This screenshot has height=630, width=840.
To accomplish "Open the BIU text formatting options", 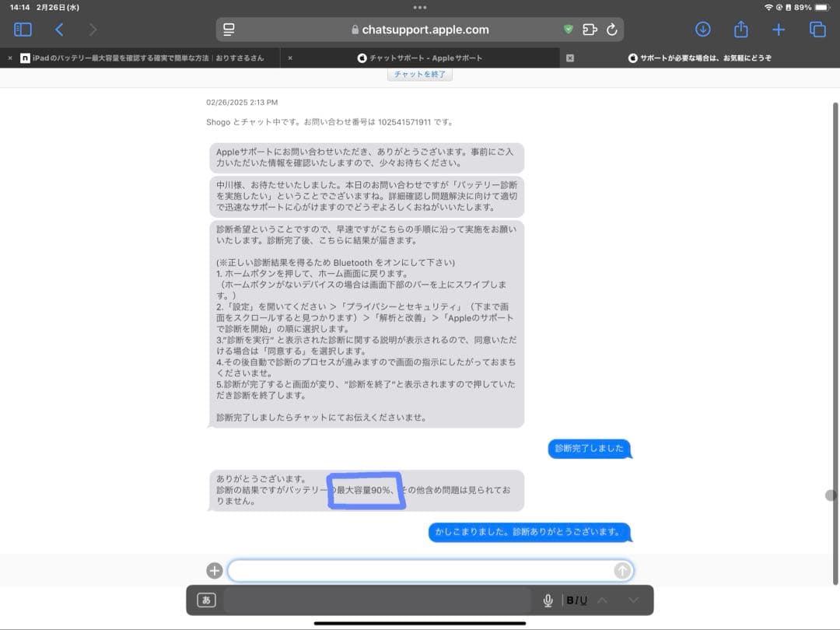I will click(x=576, y=600).
